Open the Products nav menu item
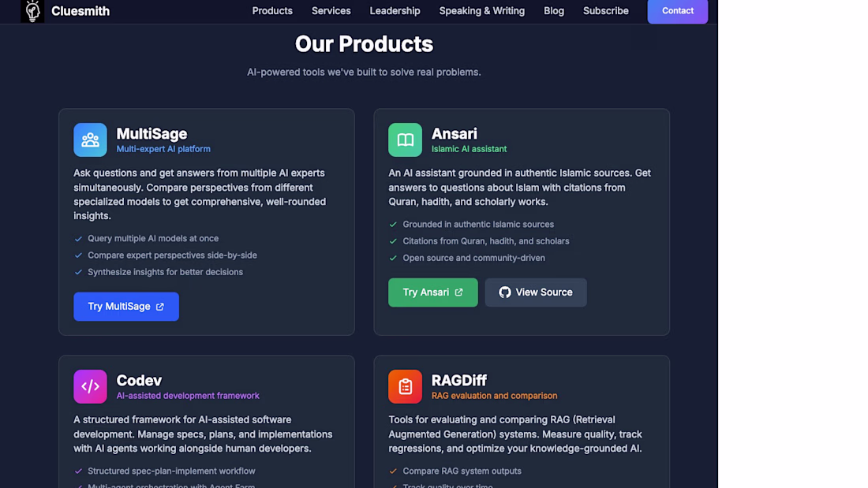868x488 pixels. (272, 11)
